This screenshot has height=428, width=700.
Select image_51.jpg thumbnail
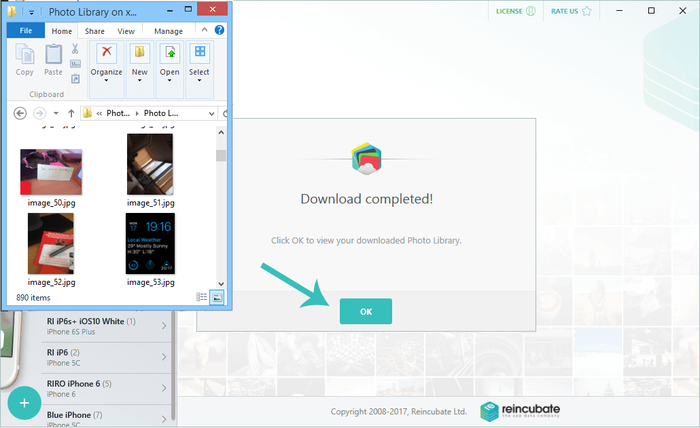click(150, 164)
